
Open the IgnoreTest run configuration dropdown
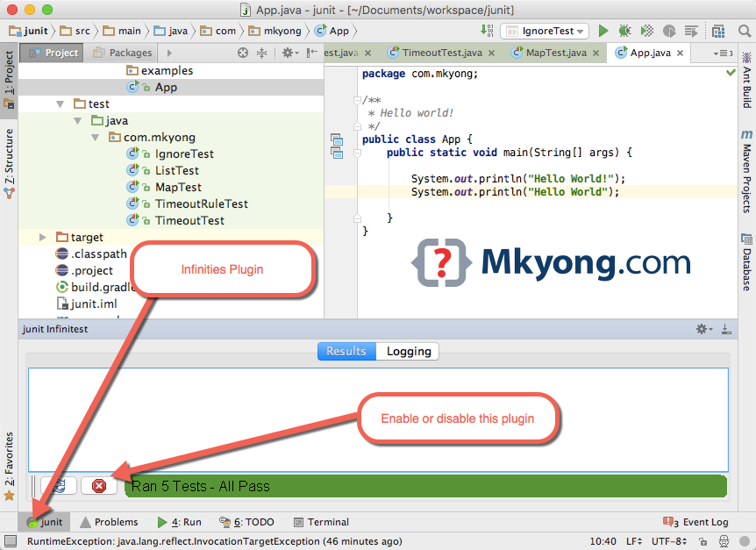pyautogui.click(x=545, y=31)
